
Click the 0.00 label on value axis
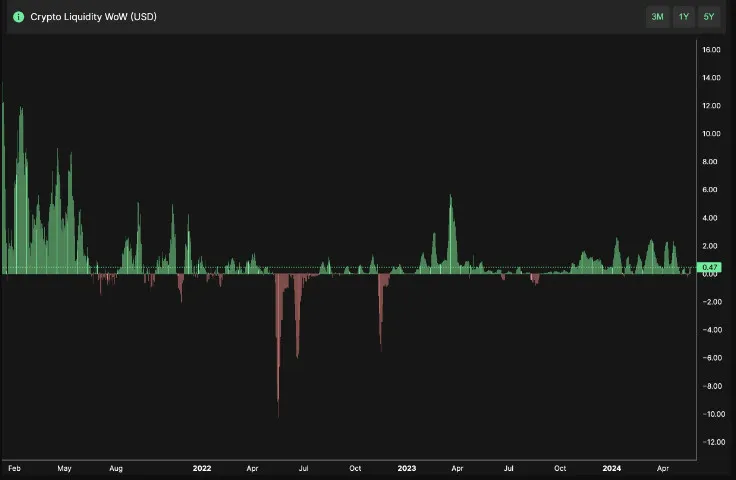pos(712,275)
